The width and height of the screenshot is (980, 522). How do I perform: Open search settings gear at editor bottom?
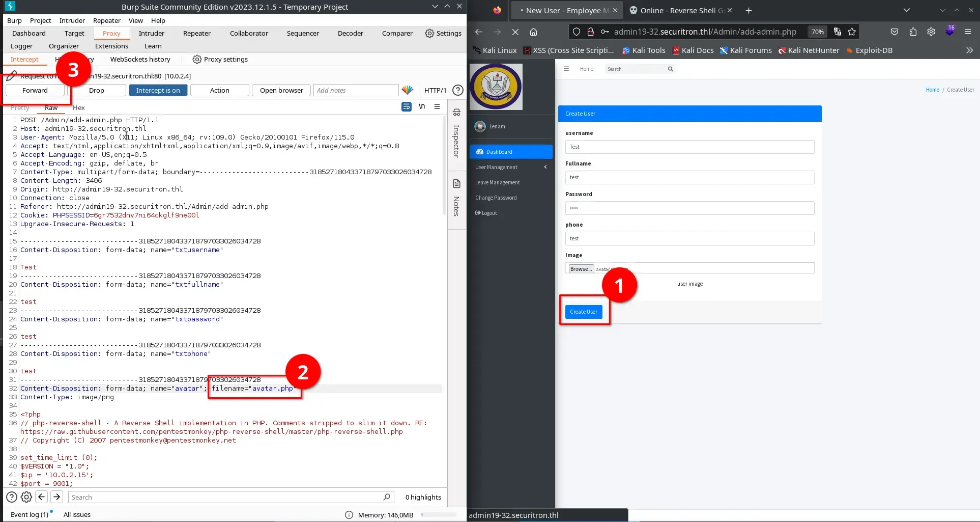point(26,497)
